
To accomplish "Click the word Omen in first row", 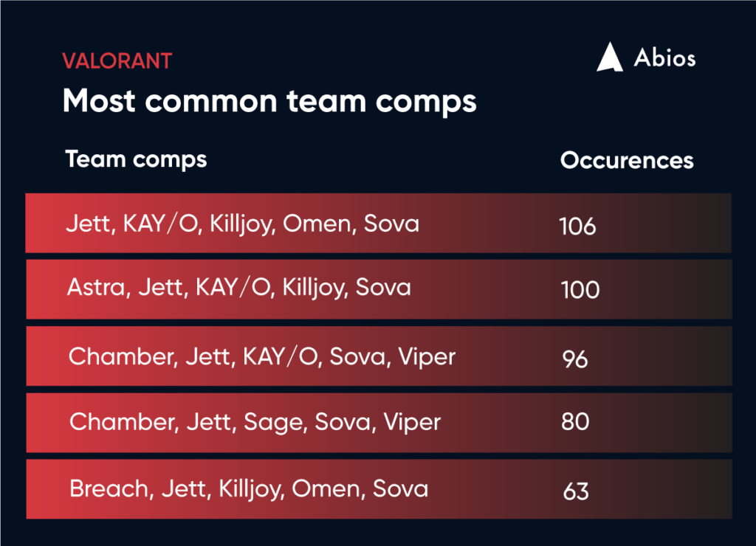I will click(x=317, y=224).
